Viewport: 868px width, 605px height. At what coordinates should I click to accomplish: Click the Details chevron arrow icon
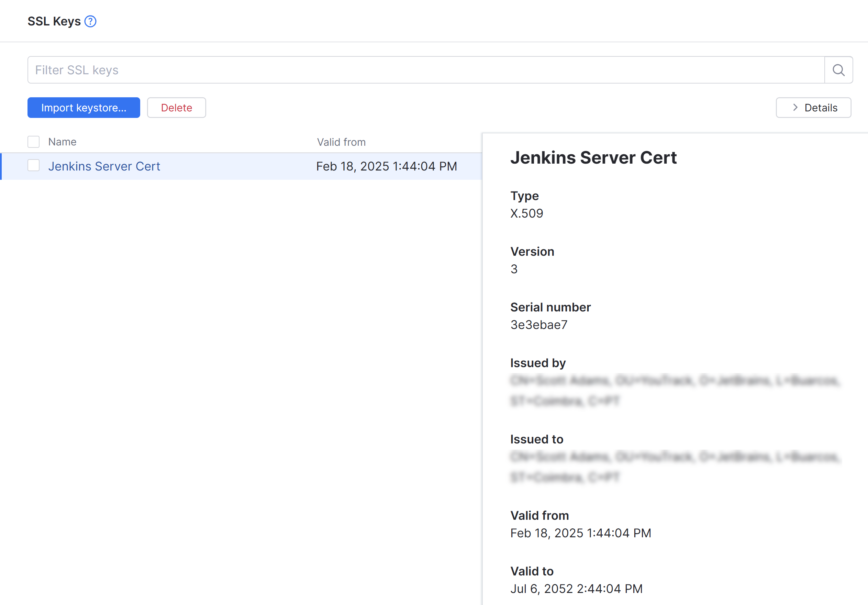(795, 107)
